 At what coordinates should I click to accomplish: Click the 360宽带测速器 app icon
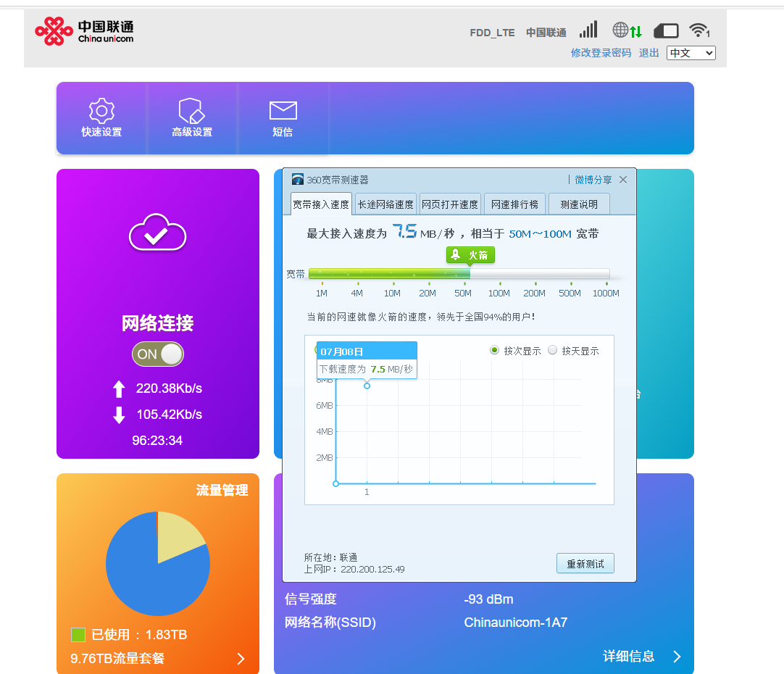298,179
